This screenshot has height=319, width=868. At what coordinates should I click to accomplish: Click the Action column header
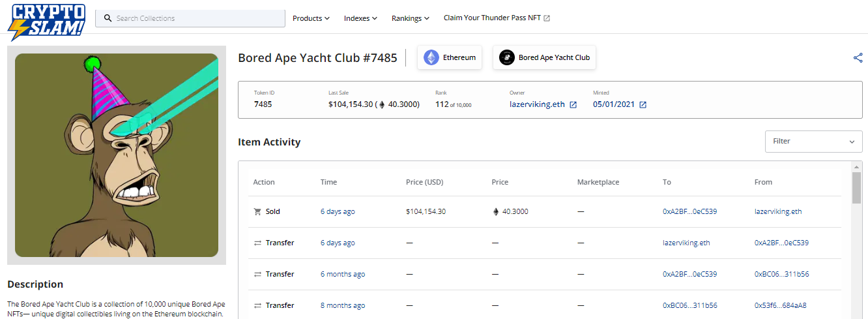[264, 182]
